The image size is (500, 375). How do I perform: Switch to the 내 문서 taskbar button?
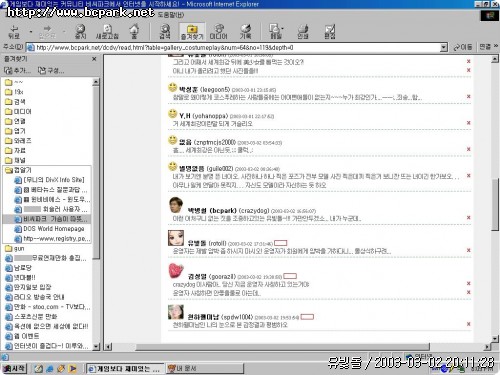[204, 368]
